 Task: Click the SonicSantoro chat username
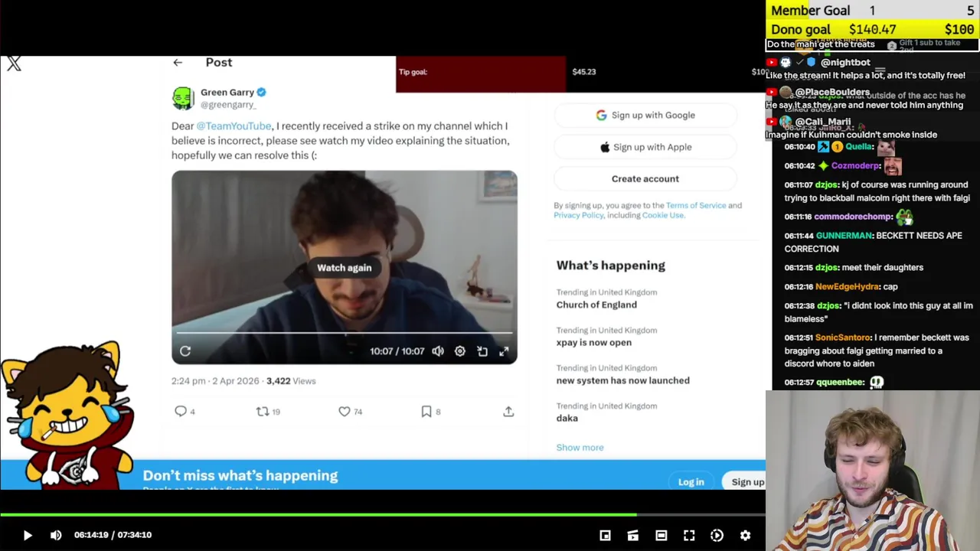(843, 337)
